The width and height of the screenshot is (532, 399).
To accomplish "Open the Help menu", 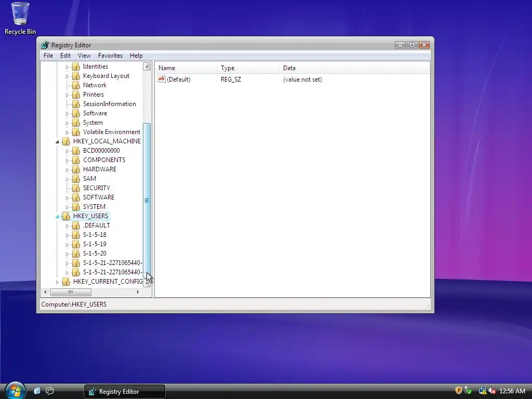I will (136, 55).
